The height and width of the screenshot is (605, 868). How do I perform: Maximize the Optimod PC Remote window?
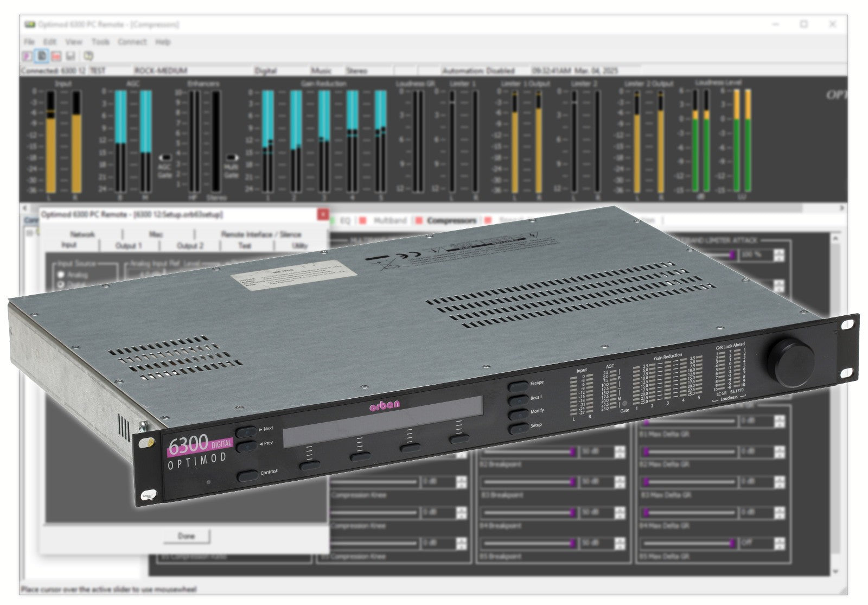coord(804,24)
